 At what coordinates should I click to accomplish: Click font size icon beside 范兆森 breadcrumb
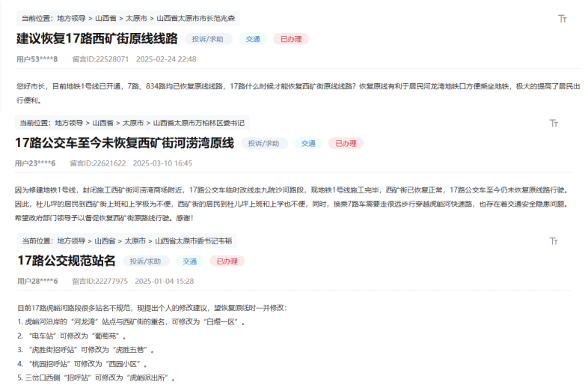pos(563,19)
